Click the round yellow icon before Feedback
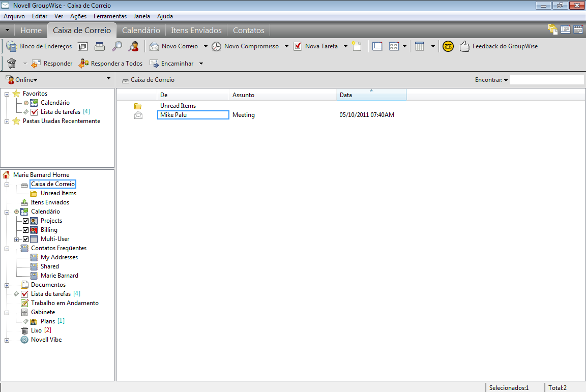This screenshot has width=586, height=392. click(448, 46)
